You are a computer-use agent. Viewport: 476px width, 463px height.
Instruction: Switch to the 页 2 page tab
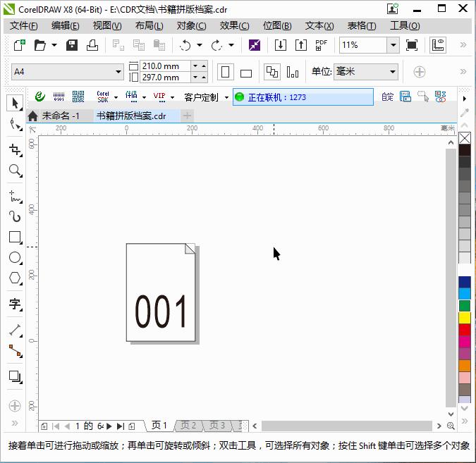click(188, 426)
